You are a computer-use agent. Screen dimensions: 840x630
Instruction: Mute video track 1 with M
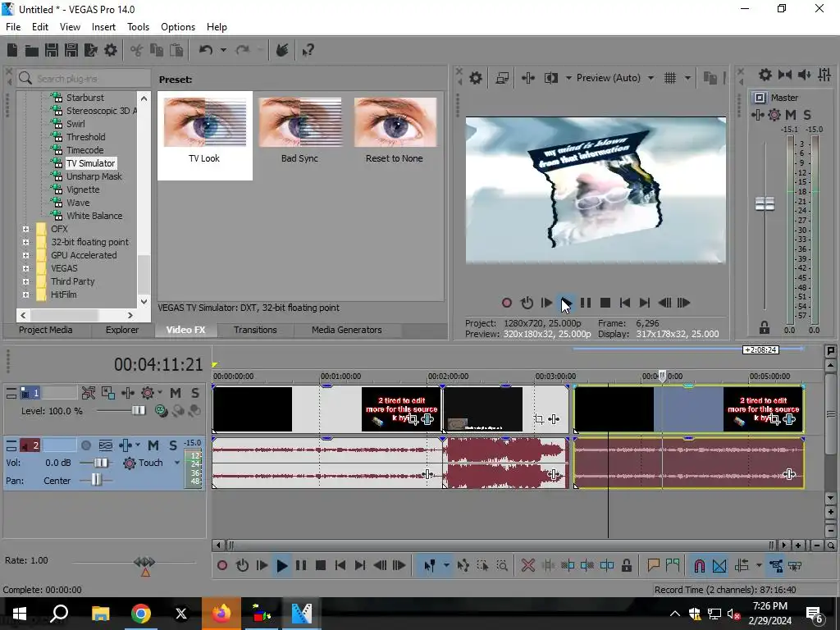click(176, 393)
